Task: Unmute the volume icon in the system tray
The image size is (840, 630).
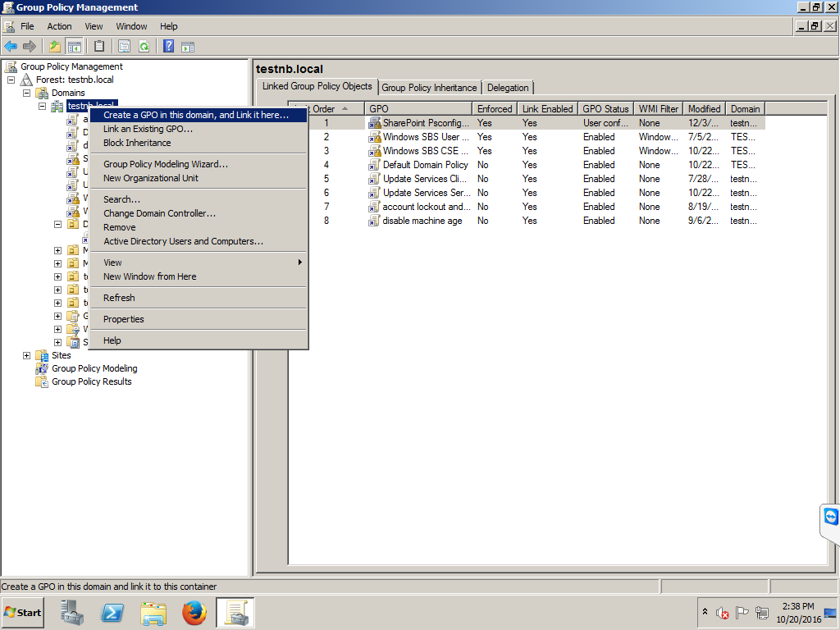Action: (723, 612)
